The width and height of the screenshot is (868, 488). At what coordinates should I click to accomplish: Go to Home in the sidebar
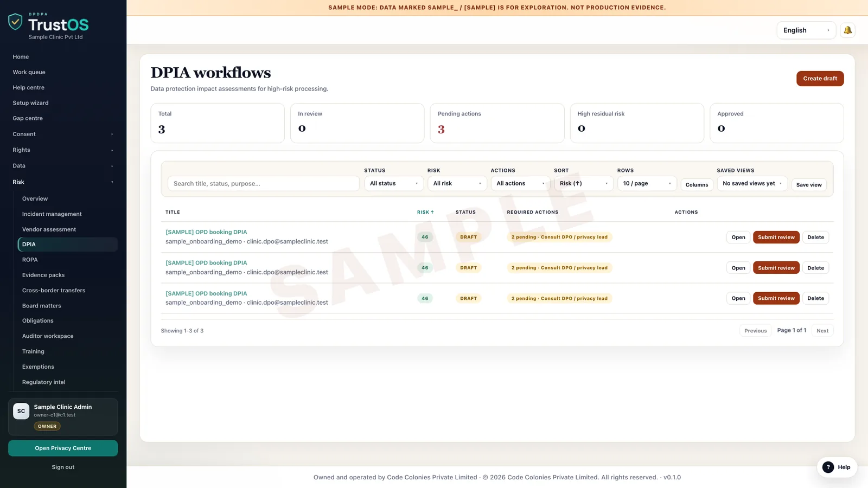point(21,57)
